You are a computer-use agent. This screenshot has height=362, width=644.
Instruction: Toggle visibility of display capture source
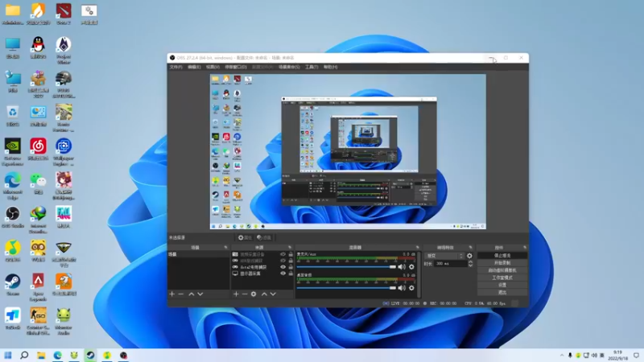283,274
